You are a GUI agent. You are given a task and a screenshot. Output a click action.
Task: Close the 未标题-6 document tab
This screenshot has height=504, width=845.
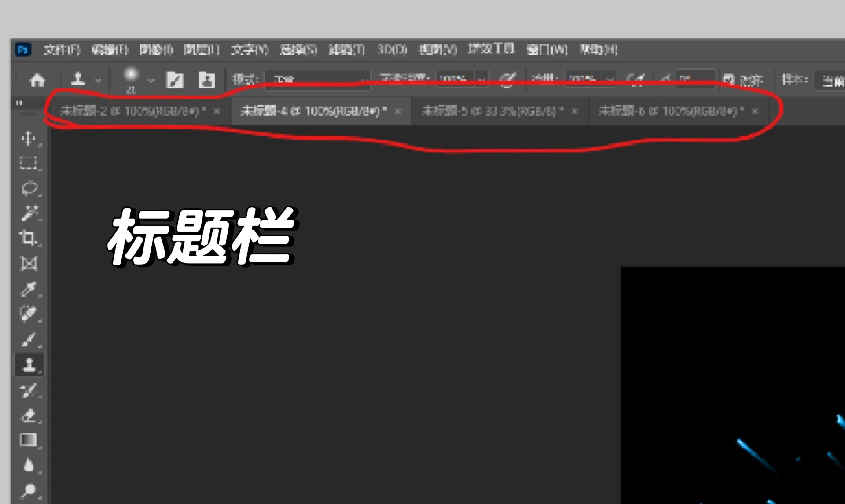(x=755, y=111)
